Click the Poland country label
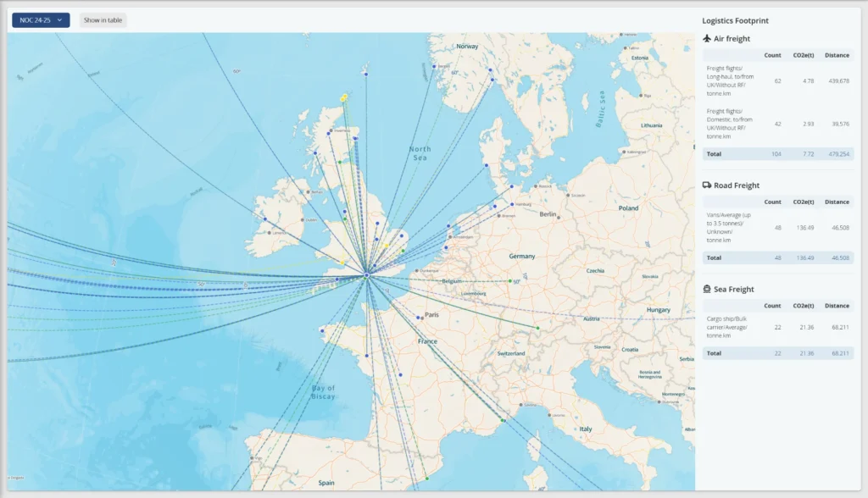The image size is (868, 498). [x=628, y=208]
